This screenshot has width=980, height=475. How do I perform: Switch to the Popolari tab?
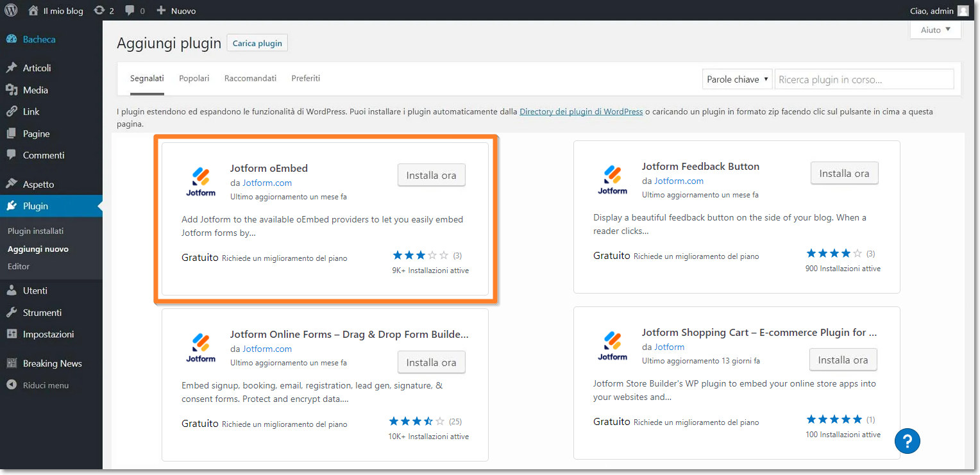click(194, 78)
